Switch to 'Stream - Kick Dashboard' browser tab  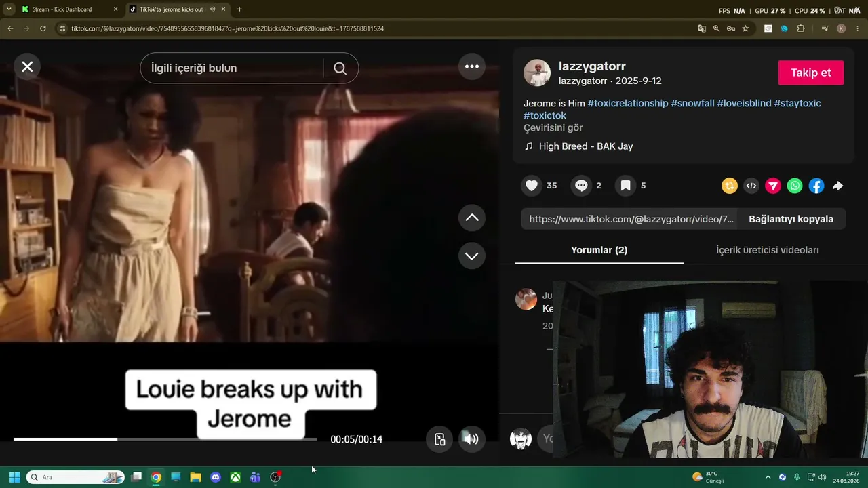tap(62, 9)
